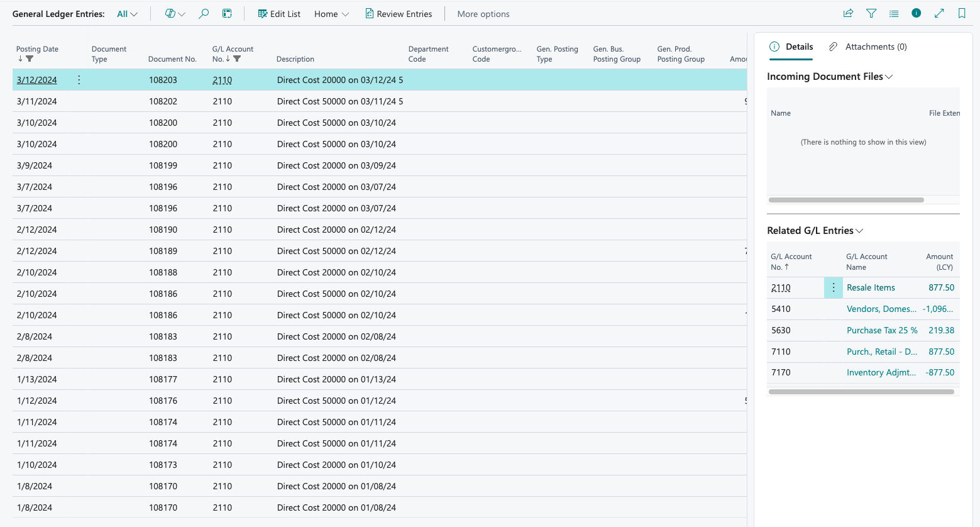Image resolution: width=980 pixels, height=527 pixels.
Task: Click the Review Entries button
Action: tap(399, 14)
